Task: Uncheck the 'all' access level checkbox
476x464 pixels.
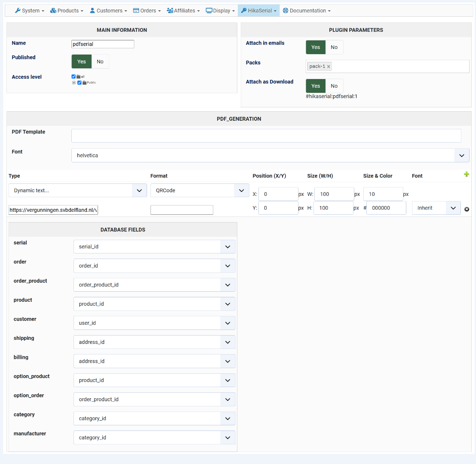Action: [74, 76]
